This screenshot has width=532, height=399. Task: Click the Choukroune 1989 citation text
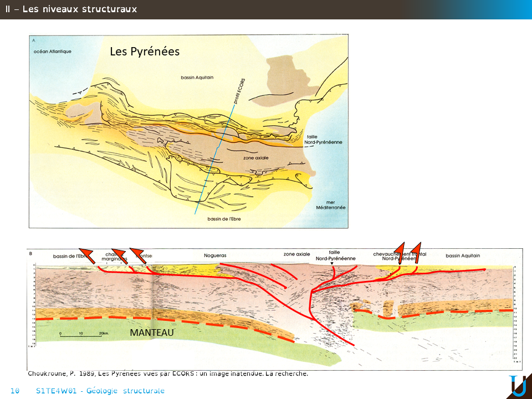click(x=167, y=374)
